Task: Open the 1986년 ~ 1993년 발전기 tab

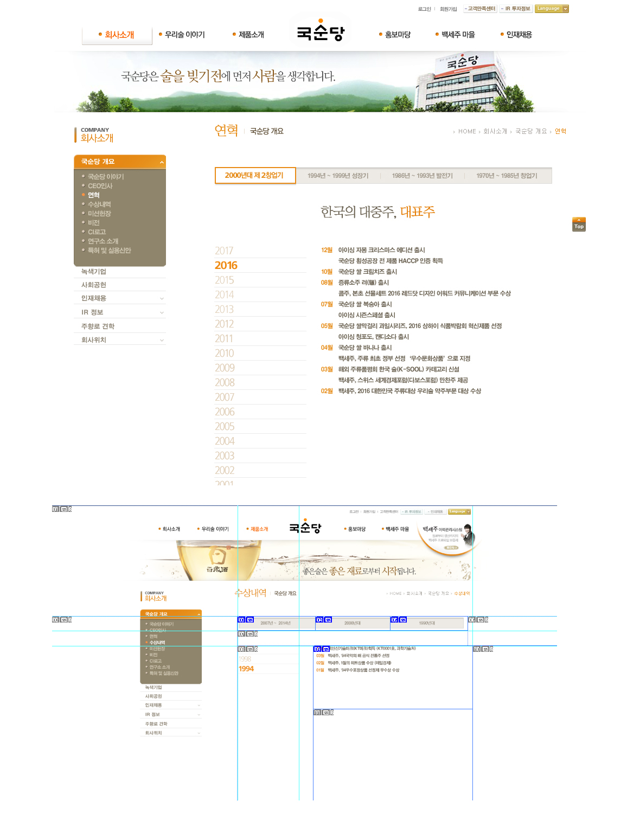Action: 422,176
